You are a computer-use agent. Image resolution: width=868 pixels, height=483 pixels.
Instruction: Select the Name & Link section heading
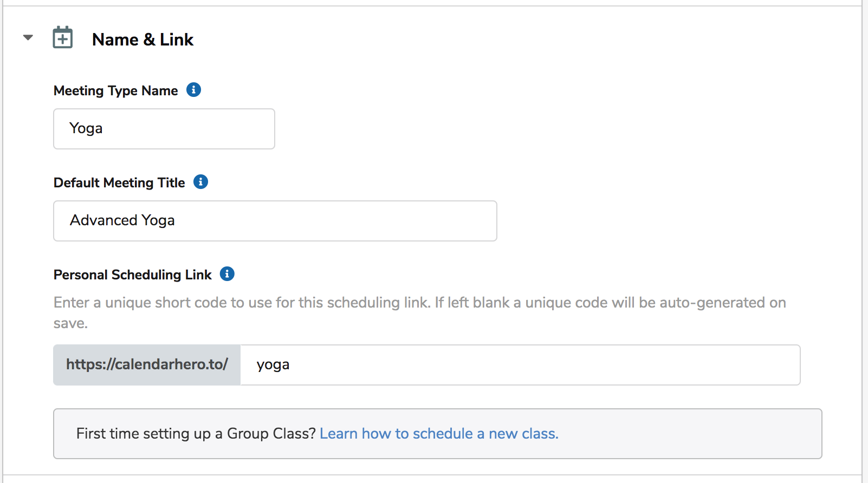[x=142, y=40]
